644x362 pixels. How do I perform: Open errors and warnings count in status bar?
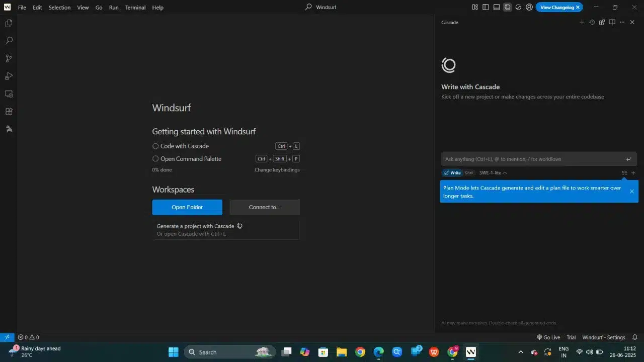(x=28, y=337)
